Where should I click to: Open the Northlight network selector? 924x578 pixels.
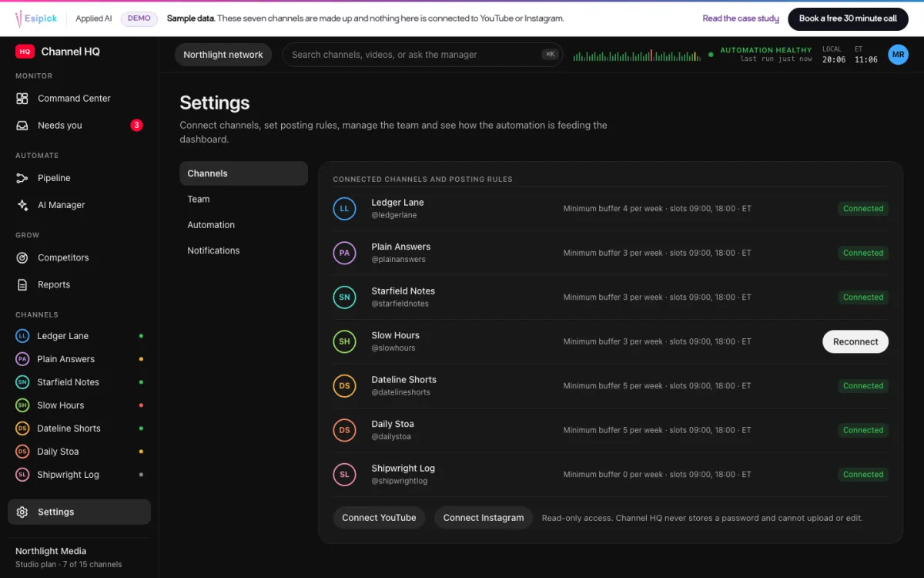pos(223,55)
